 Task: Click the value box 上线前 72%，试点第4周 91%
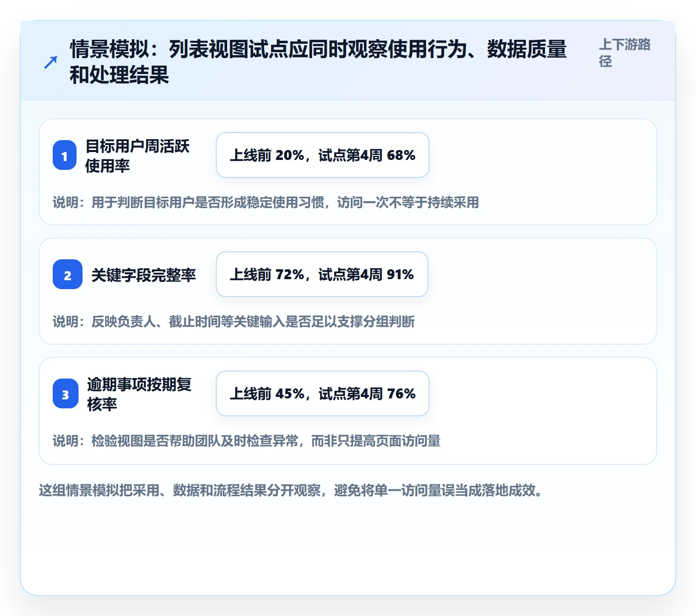pyautogui.click(x=322, y=274)
